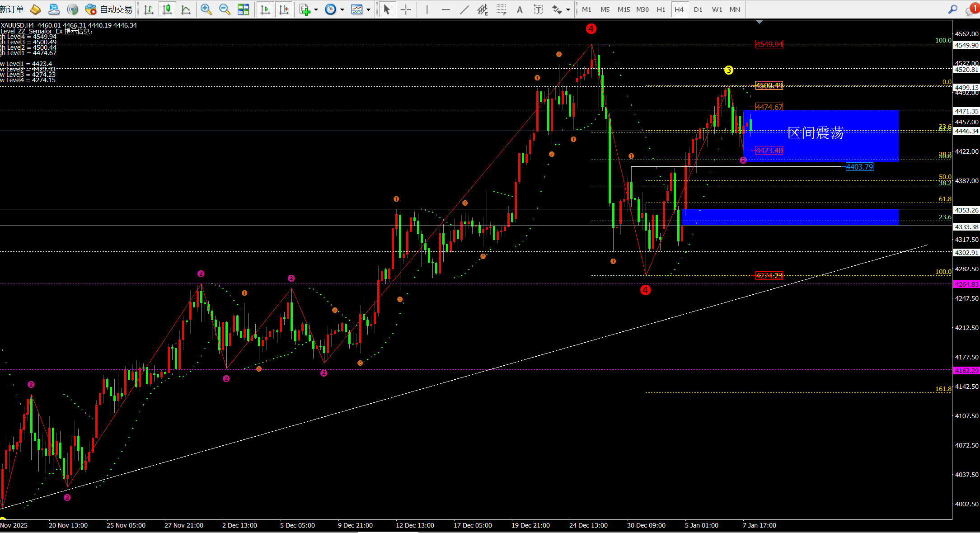Click the tile windows icon
Viewport: 980px width, 533px height.
coord(243,9)
